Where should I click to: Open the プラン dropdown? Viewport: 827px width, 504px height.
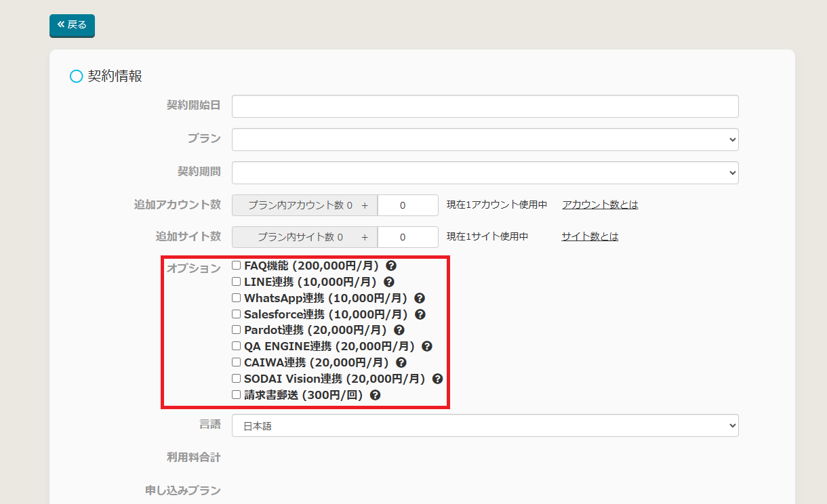pos(485,140)
